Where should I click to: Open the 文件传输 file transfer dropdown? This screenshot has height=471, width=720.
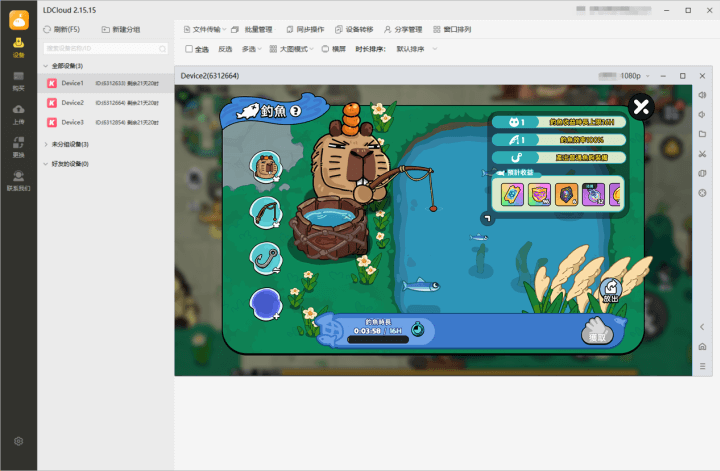click(x=205, y=29)
